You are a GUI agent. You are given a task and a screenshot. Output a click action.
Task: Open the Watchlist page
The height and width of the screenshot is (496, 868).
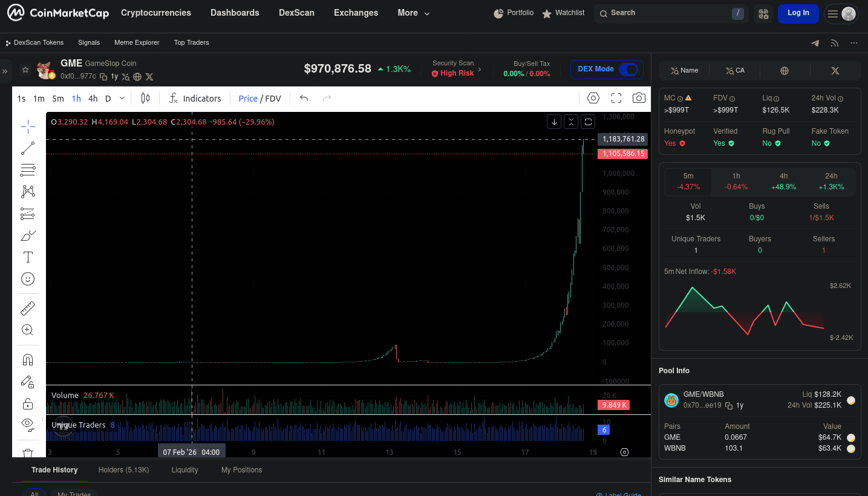(563, 13)
